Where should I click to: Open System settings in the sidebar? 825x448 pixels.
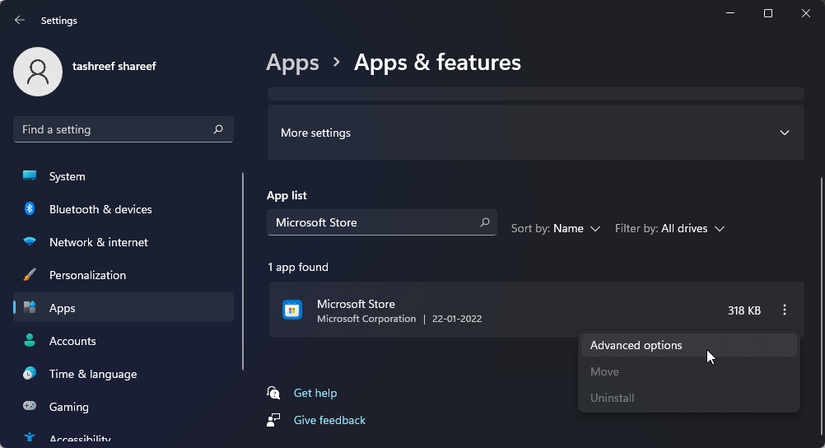[x=123, y=176]
